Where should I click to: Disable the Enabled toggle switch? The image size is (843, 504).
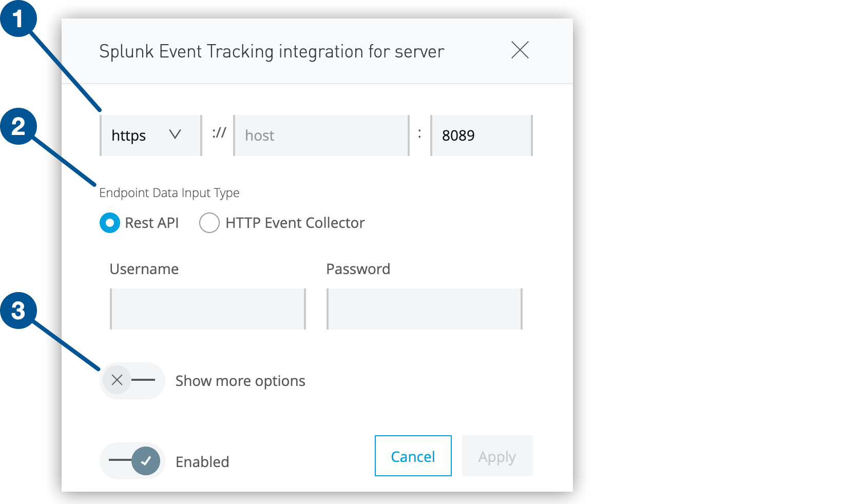point(132,461)
